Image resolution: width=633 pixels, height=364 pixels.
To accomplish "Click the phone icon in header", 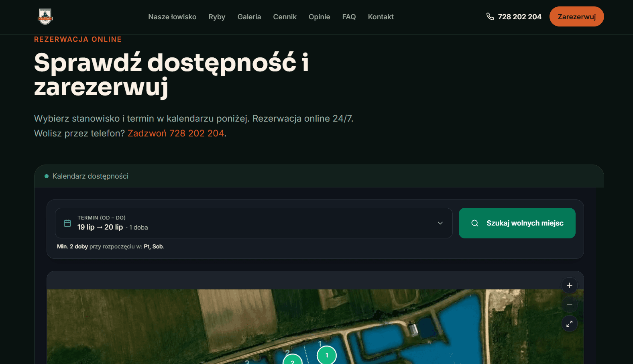I will tap(490, 16).
